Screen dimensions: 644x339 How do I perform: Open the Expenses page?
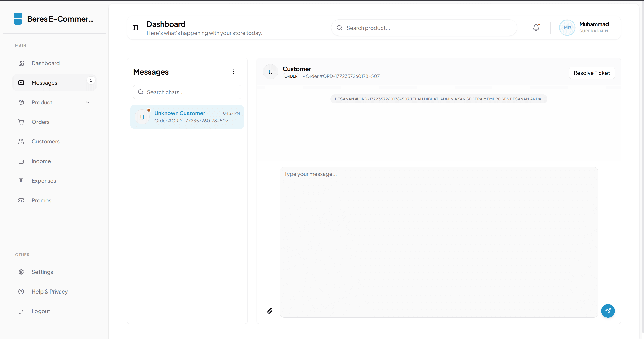pyautogui.click(x=54, y=181)
